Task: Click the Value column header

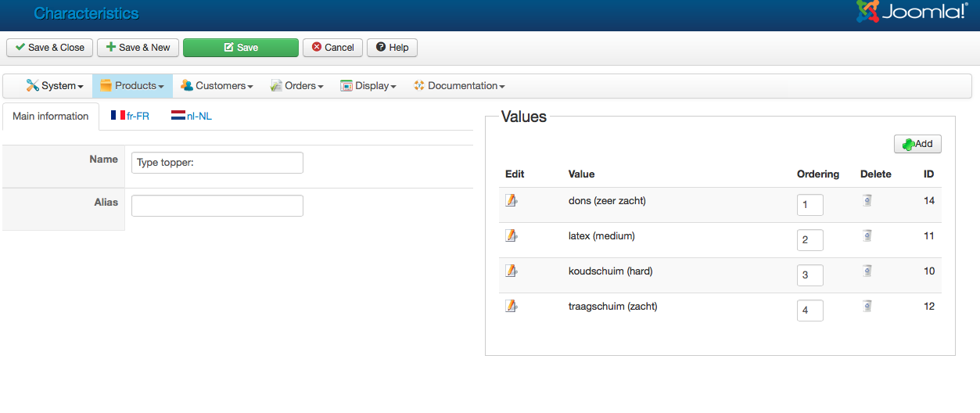Action: point(582,174)
